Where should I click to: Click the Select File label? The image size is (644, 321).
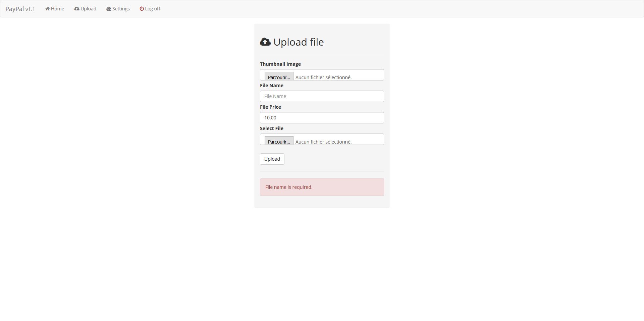click(x=271, y=128)
